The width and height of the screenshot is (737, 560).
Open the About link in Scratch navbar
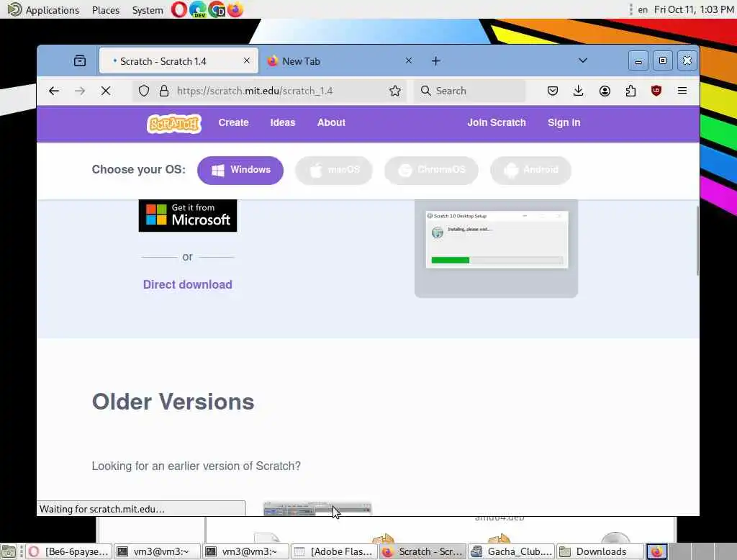pyautogui.click(x=331, y=122)
